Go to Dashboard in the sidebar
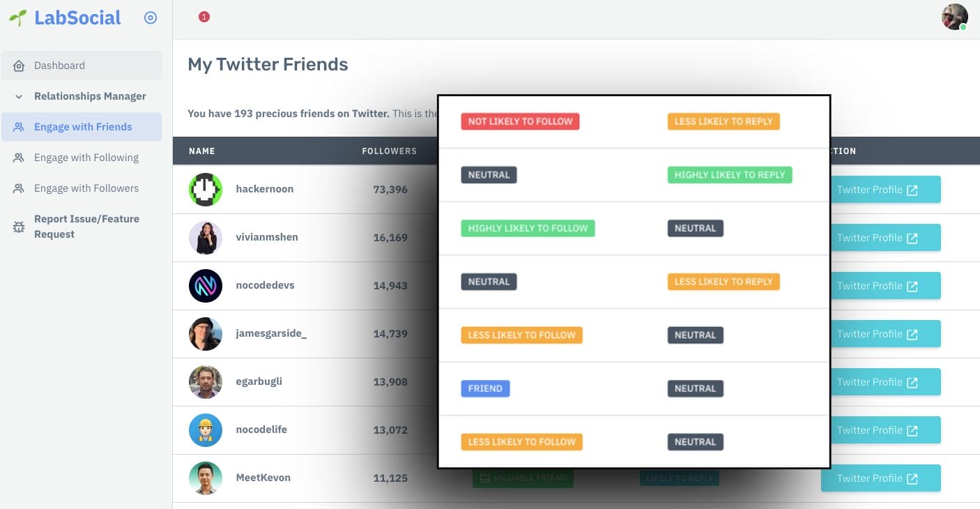This screenshot has height=509, width=980. 59,66
